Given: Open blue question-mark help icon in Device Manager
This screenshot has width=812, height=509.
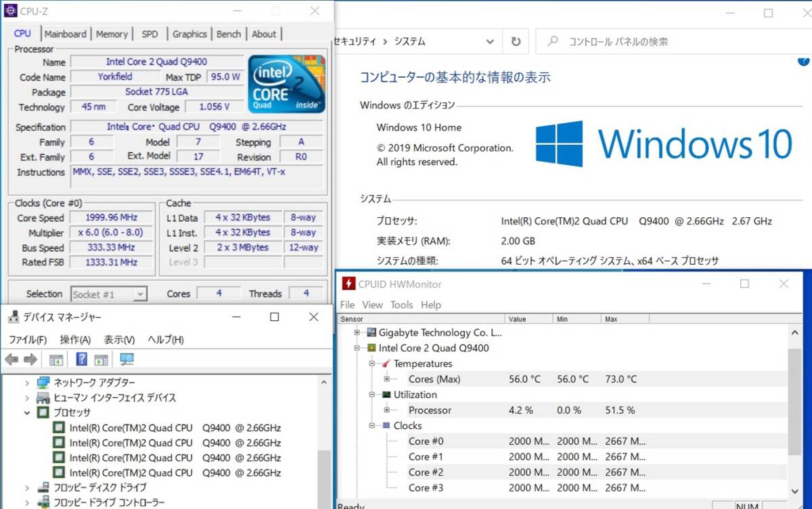Looking at the screenshot, I should click(x=81, y=359).
